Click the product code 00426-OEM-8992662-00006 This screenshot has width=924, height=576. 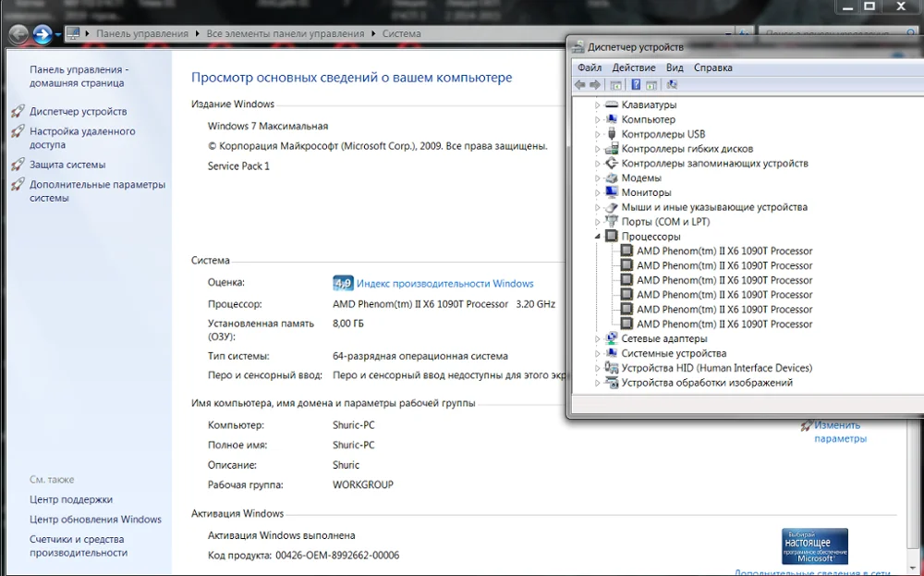click(337, 556)
